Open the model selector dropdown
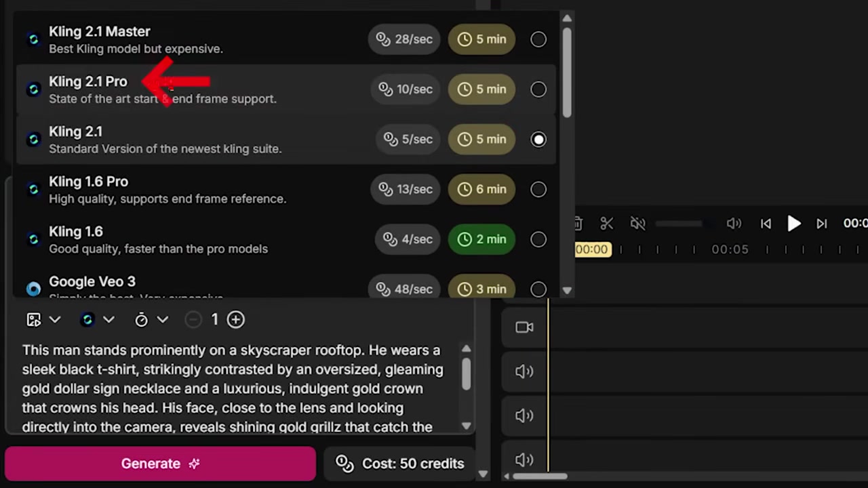This screenshot has height=488, width=868. pyautogui.click(x=97, y=320)
